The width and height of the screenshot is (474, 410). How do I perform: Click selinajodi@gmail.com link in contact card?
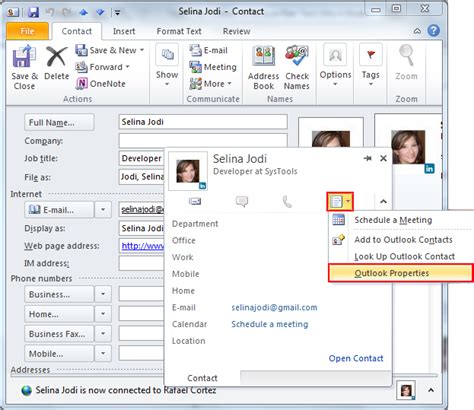pos(274,307)
